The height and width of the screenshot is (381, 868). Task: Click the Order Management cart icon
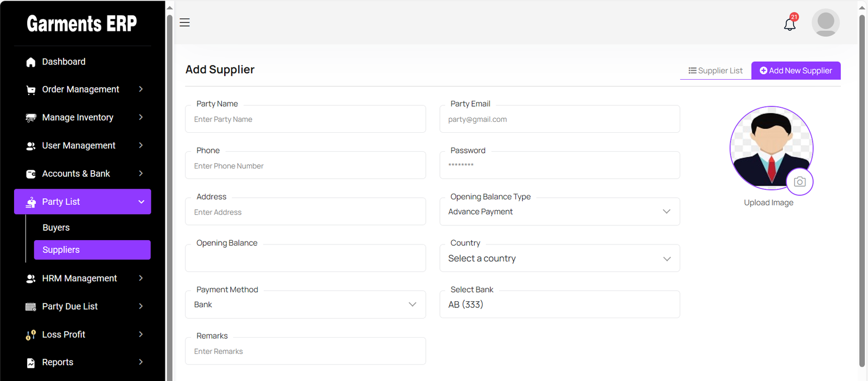(x=31, y=90)
